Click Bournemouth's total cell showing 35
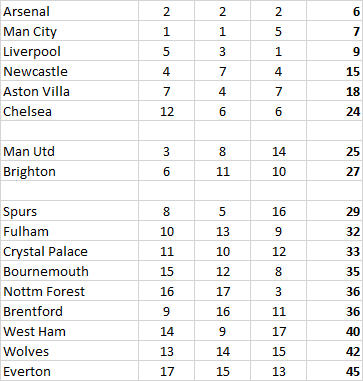The image size is (363, 381). [x=335, y=271]
